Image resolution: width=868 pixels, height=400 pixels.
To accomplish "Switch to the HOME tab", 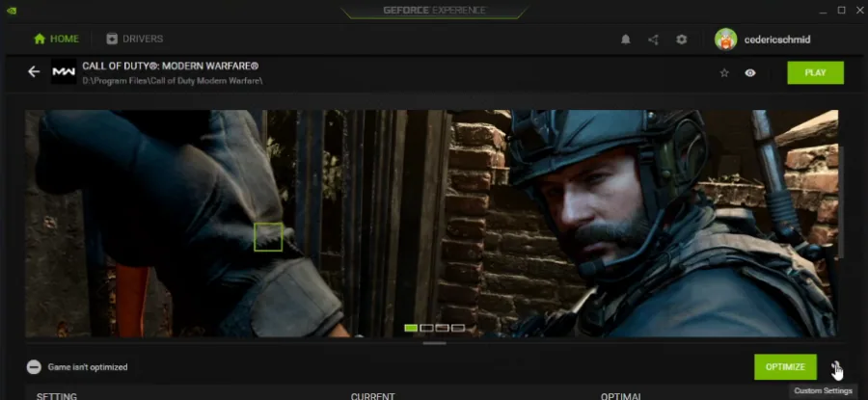I will [56, 39].
